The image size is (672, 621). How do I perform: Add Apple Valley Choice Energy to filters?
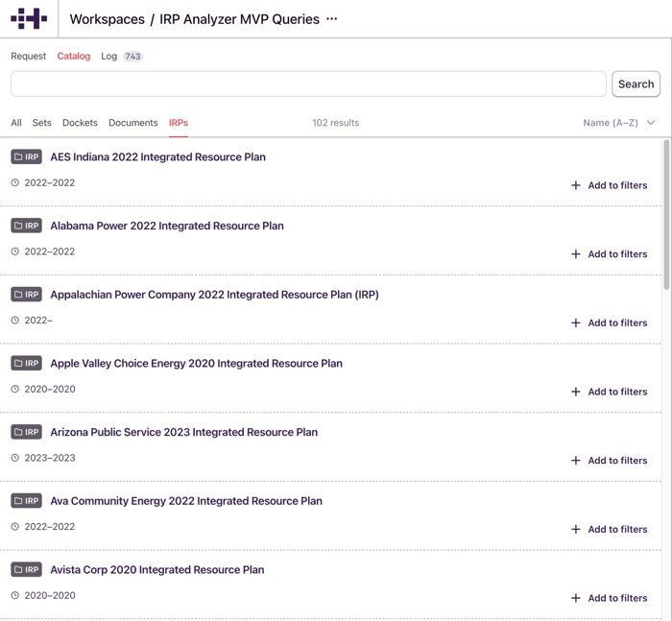coord(609,392)
